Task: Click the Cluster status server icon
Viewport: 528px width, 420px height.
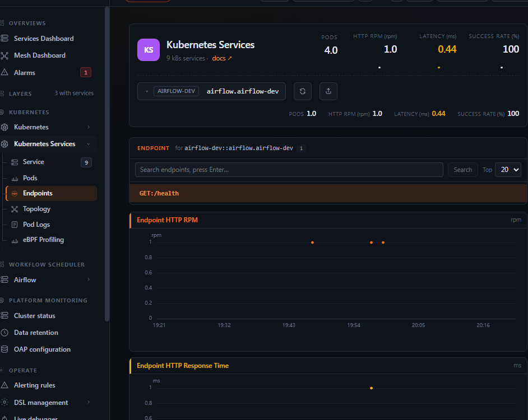Action: [4, 316]
